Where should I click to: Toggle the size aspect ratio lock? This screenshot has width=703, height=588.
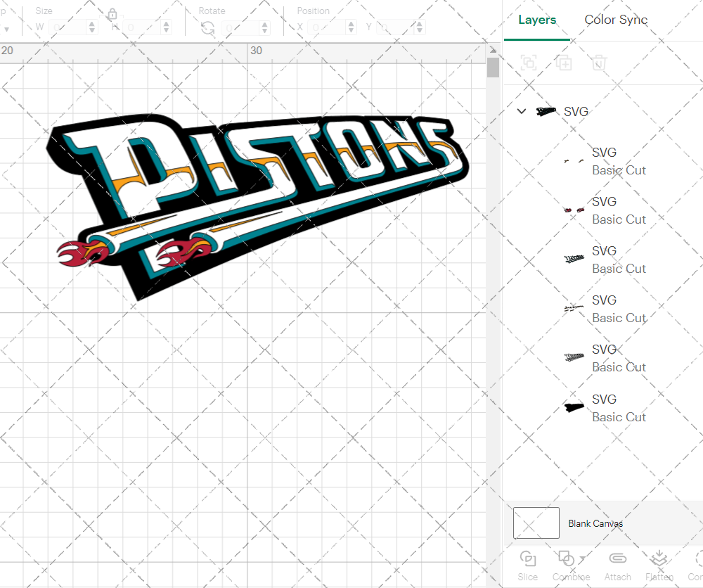(112, 14)
